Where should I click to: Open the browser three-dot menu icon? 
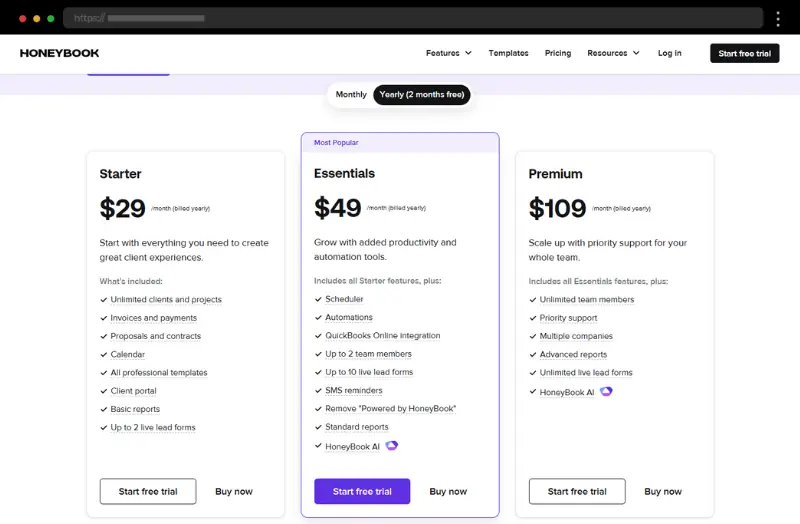pyautogui.click(x=778, y=19)
